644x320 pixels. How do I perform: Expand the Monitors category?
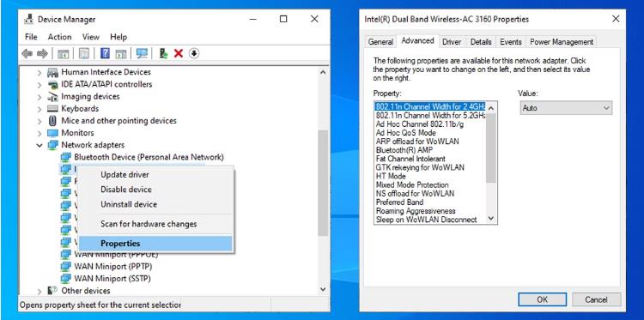39,133
